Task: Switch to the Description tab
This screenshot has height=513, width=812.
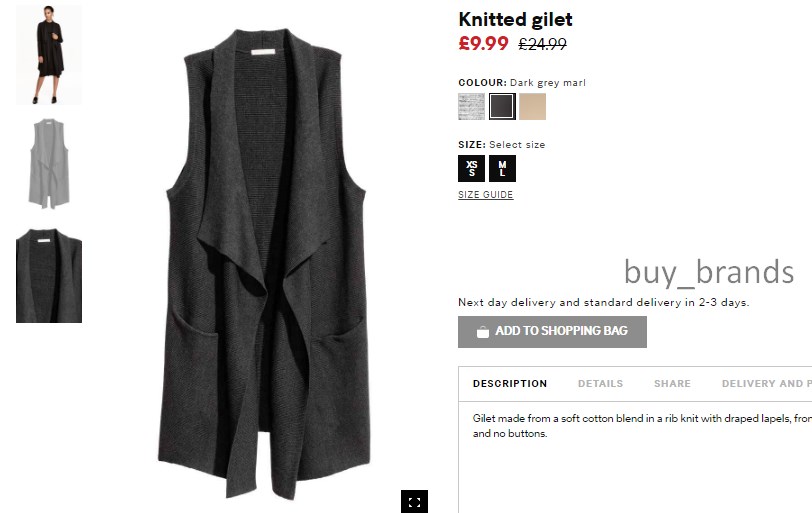Action: [510, 384]
